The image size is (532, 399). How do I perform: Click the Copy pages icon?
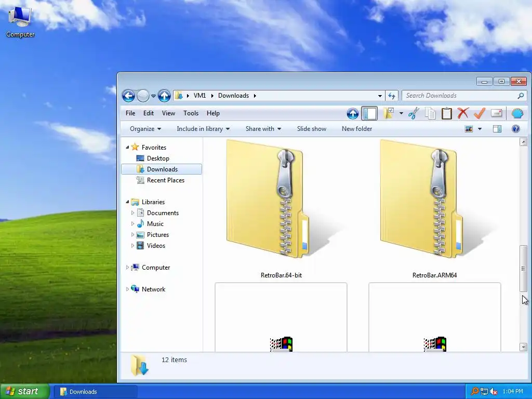click(430, 114)
